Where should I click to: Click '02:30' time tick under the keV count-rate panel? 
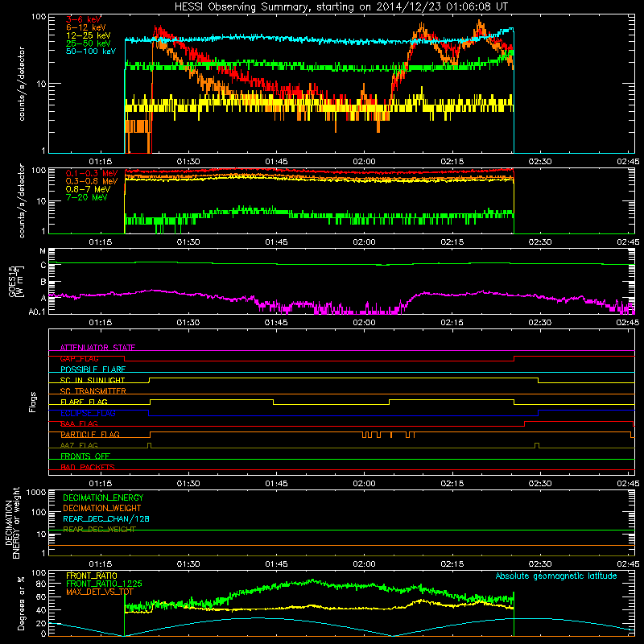539,162
